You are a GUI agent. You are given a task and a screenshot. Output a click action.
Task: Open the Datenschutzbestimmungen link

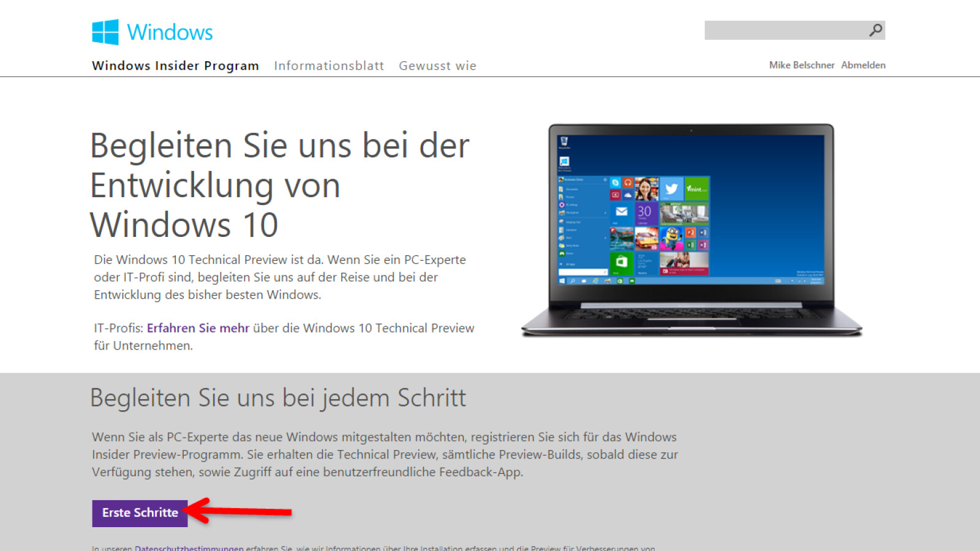click(x=189, y=548)
